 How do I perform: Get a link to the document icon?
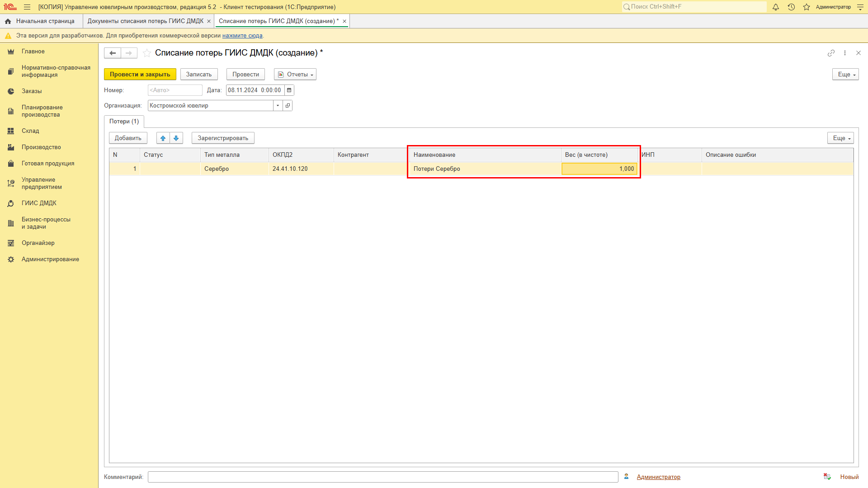tap(831, 53)
